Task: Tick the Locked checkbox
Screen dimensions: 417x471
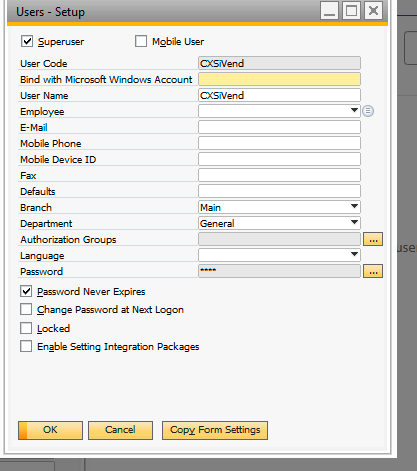Action: [x=26, y=328]
